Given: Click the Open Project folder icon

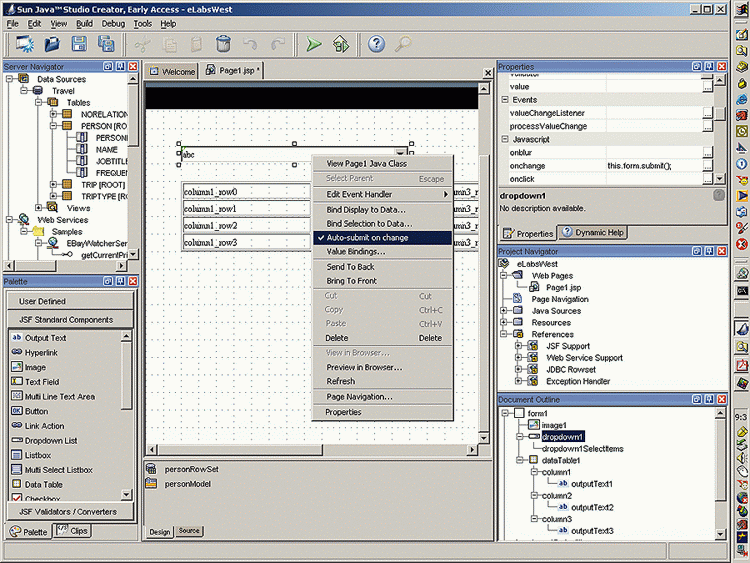Looking at the screenshot, I should [x=52, y=44].
